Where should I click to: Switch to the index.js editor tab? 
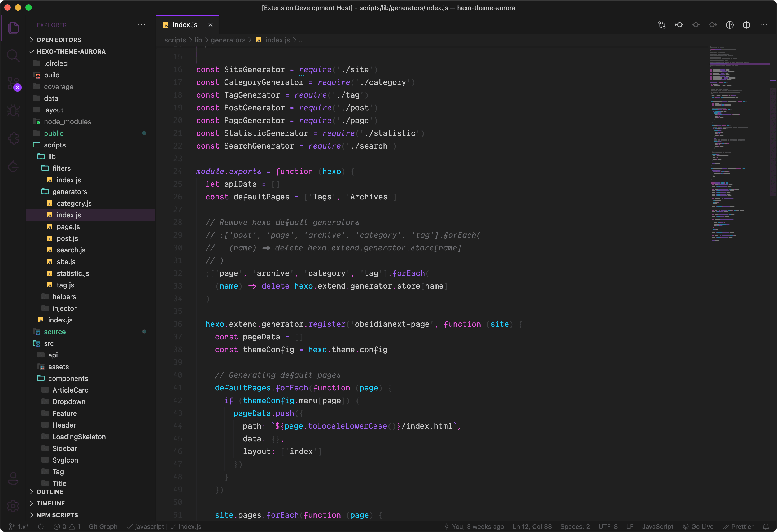tap(185, 24)
